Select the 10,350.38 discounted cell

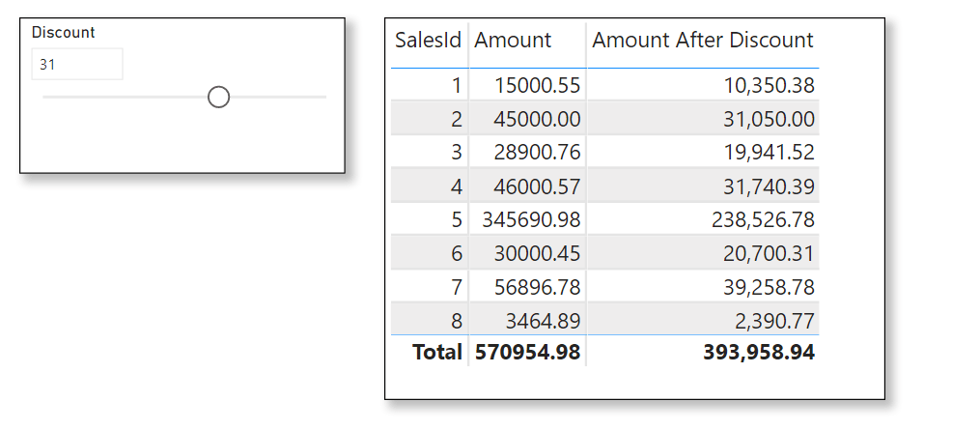click(x=770, y=85)
